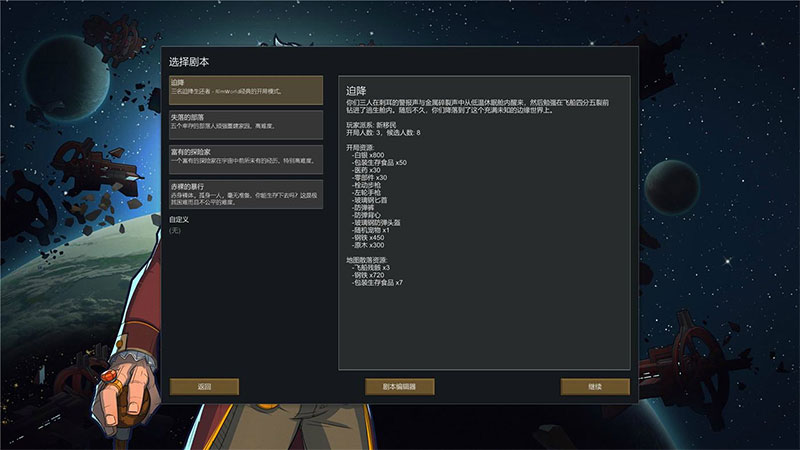Choose the 富有的探险家 scenario

[x=246, y=160]
